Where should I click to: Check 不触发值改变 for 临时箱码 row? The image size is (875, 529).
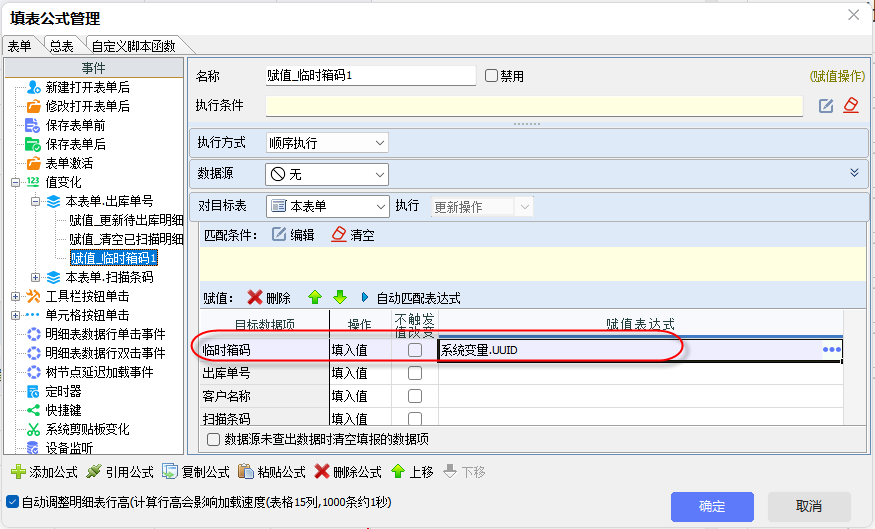[x=414, y=350]
